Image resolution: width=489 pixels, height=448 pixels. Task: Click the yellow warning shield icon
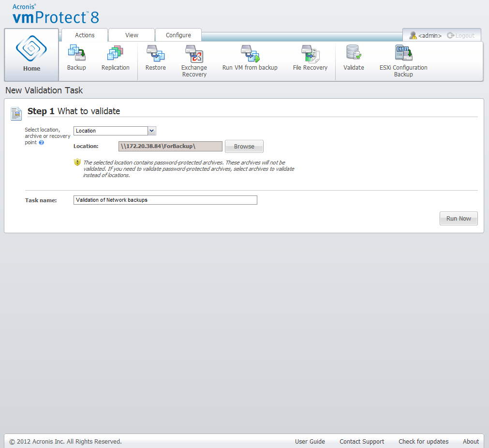pos(77,162)
